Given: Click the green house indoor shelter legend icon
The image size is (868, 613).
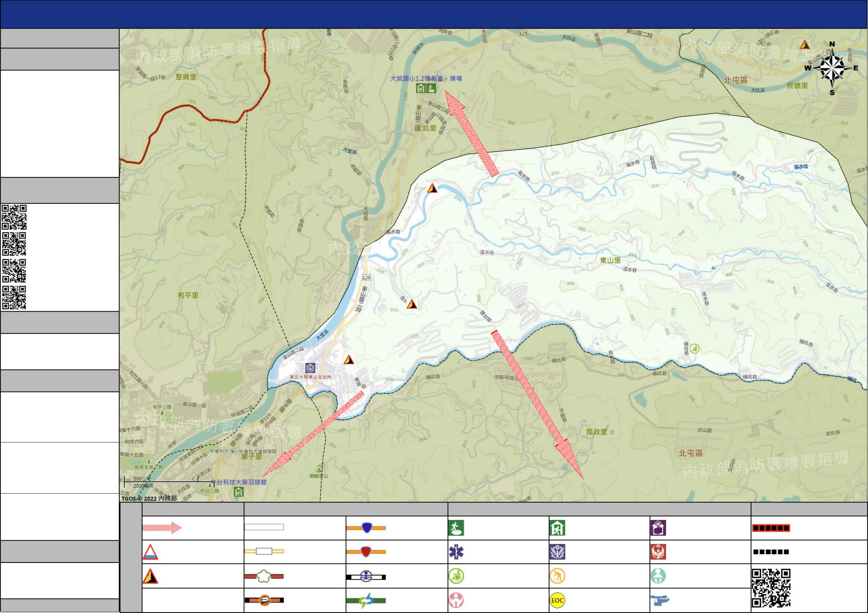Looking at the screenshot, I should [x=557, y=528].
